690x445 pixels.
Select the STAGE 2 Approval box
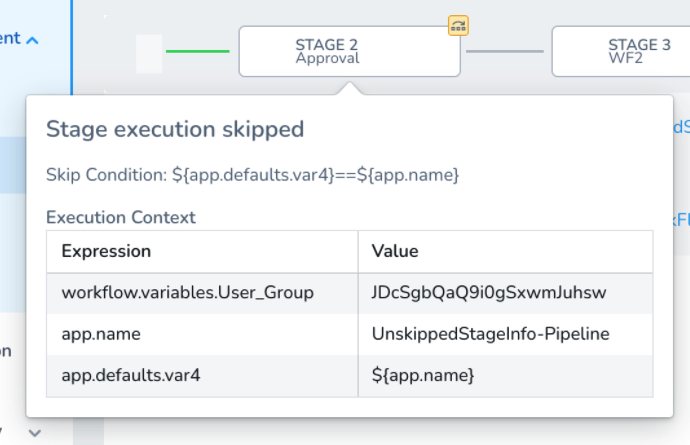(x=349, y=51)
